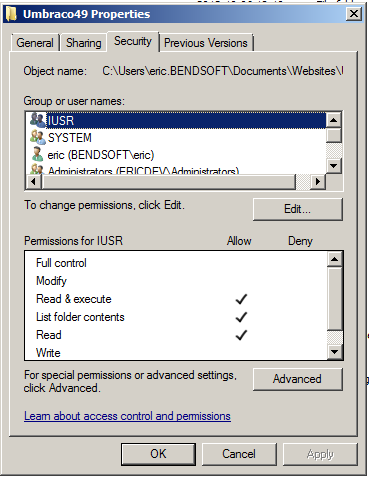Open Advanced security settings
The width and height of the screenshot is (369, 478).
pyautogui.click(x=298, y=379)
